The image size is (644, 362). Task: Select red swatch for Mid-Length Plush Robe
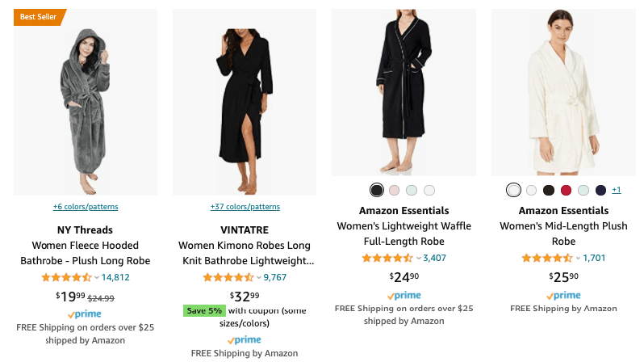(x=566, y=191)
